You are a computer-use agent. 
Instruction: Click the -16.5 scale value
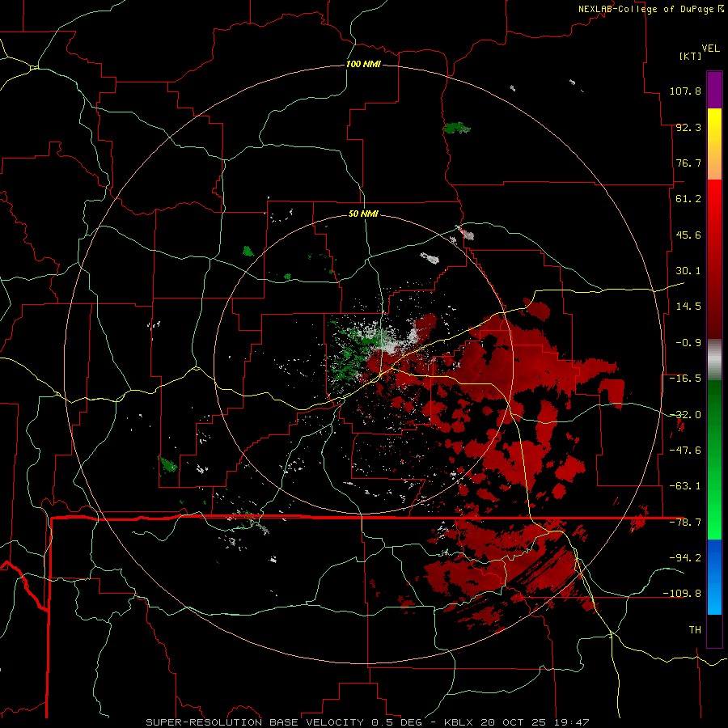685,379
